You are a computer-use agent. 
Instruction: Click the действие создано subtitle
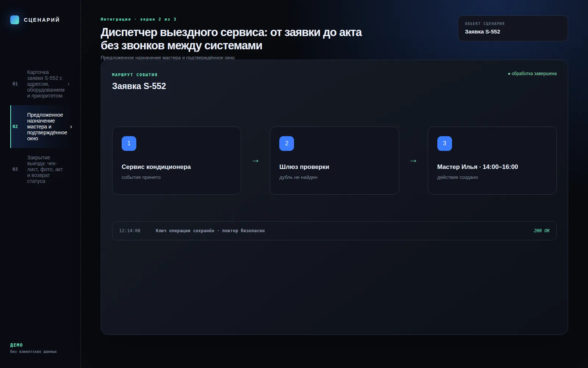458,177
